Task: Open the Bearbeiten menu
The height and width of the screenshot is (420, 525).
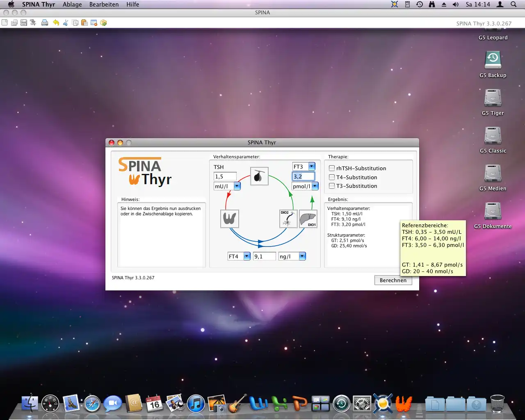Action: pos(104,5)
